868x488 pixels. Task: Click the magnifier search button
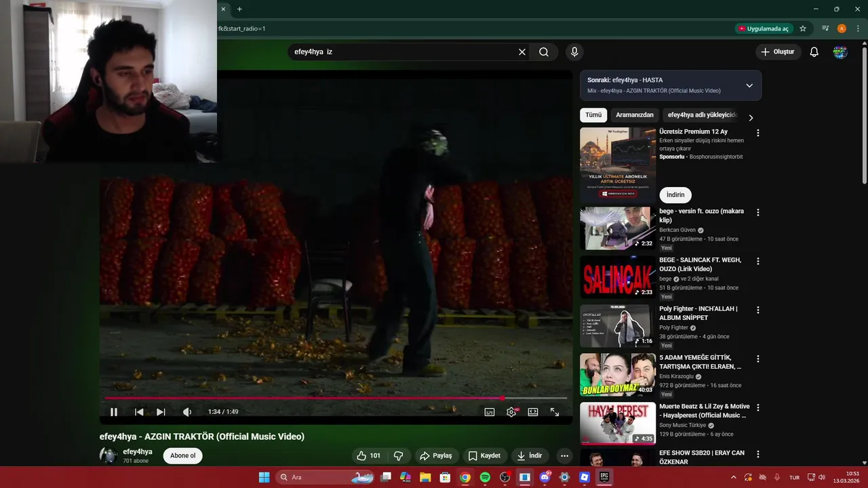tap(544, 52)
